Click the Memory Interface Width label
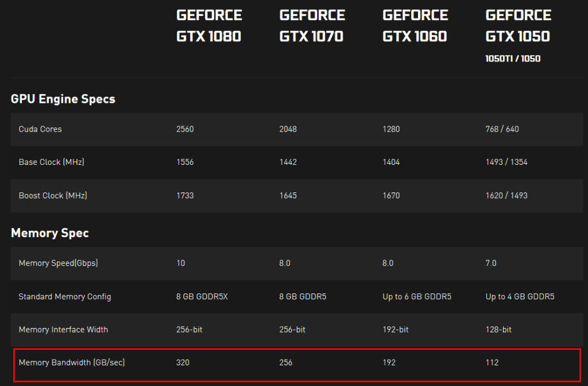The height and width of the screenshot is (386, 588). [63, 330]
